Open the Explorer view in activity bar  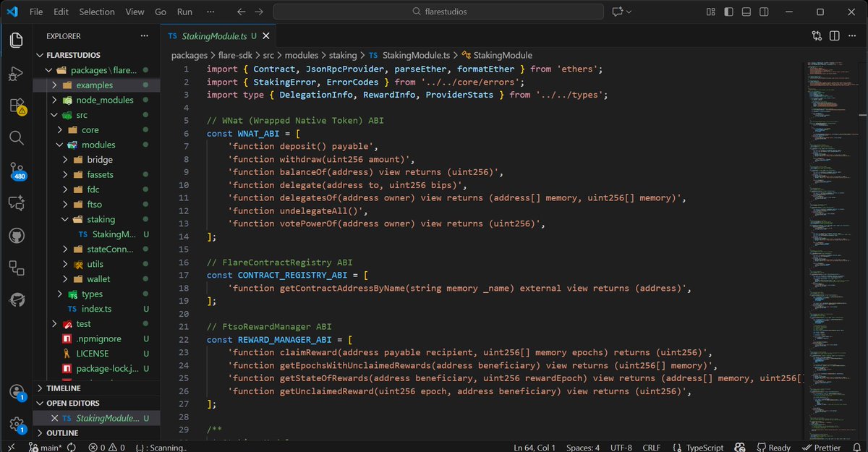pyautogui.click(x=16, y=40)
